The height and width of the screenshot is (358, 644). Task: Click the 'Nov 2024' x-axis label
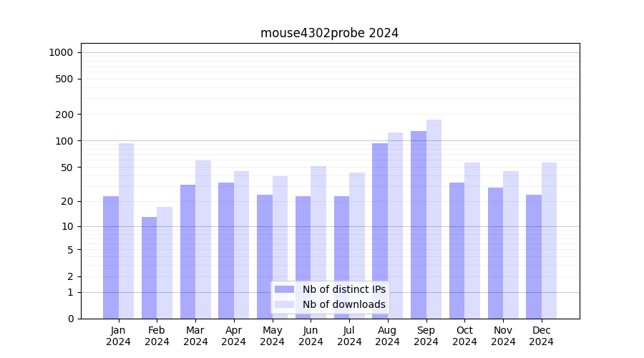(x=503, y=336)
